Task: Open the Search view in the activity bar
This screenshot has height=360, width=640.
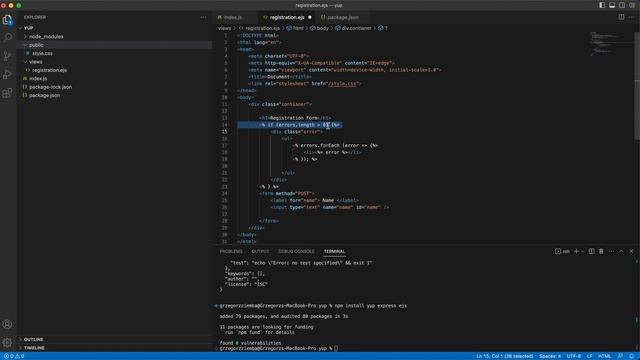Action: 7,38
